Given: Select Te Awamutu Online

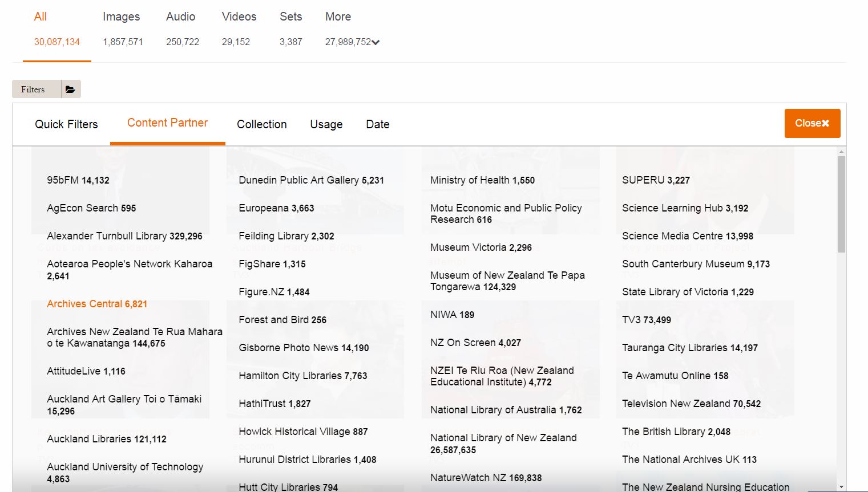Looking at the screenshot, I should tap(675, 376).
